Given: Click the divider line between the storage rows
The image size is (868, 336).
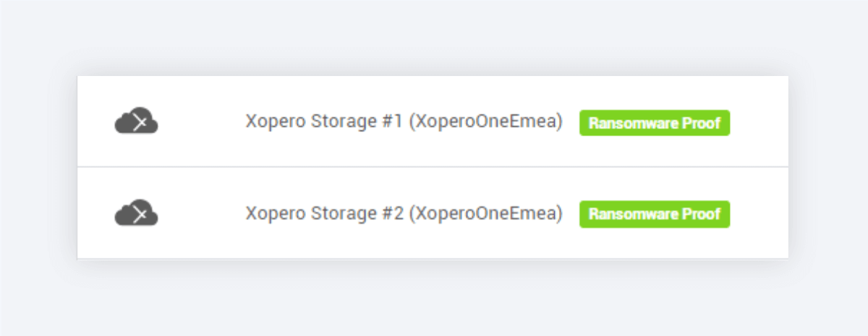Looking at the screenshot, I should [x=433, y=167].
